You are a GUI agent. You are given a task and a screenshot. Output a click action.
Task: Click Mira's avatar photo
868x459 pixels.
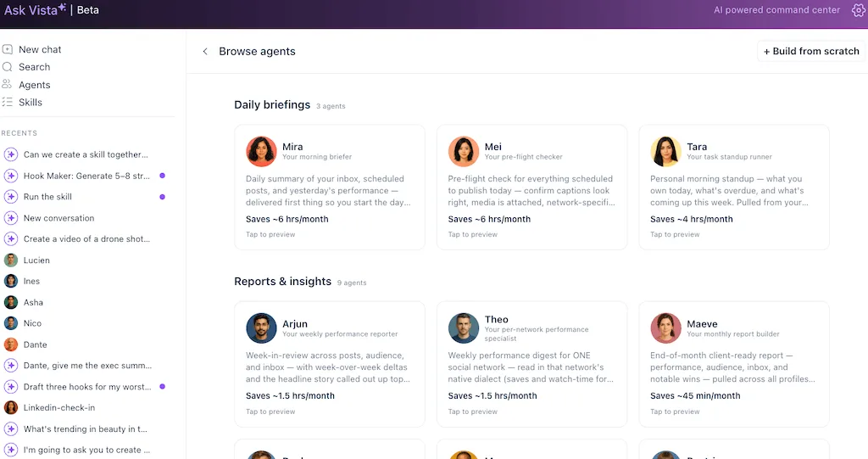point(261,151)
